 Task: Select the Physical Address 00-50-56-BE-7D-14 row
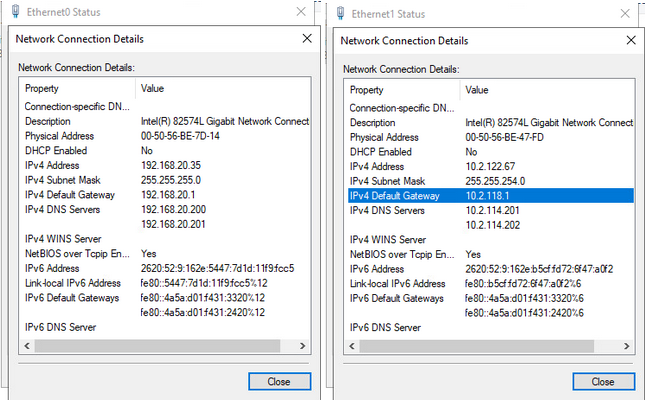(160, 134)
